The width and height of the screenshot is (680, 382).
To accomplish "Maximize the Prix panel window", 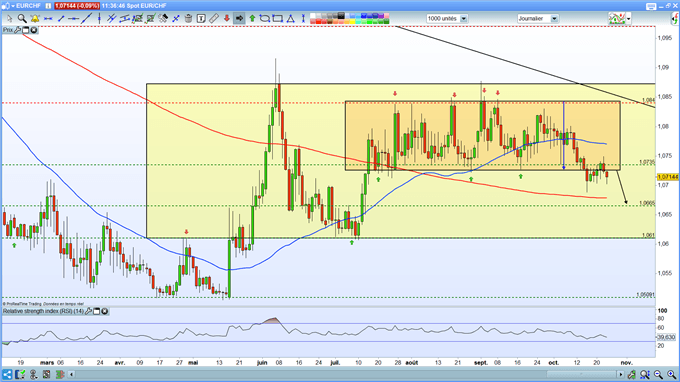I will point(26,30).
